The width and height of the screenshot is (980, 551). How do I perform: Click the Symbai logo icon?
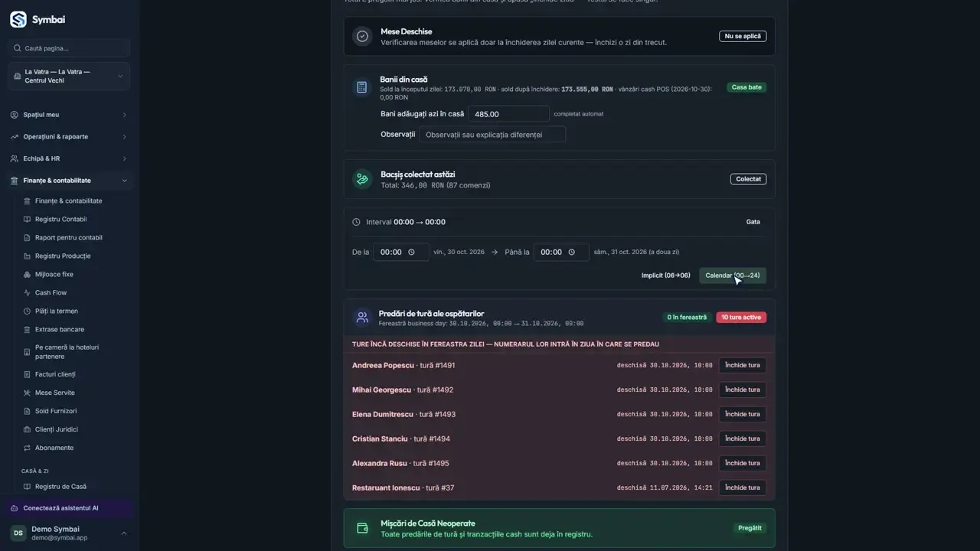coord(18,20)
